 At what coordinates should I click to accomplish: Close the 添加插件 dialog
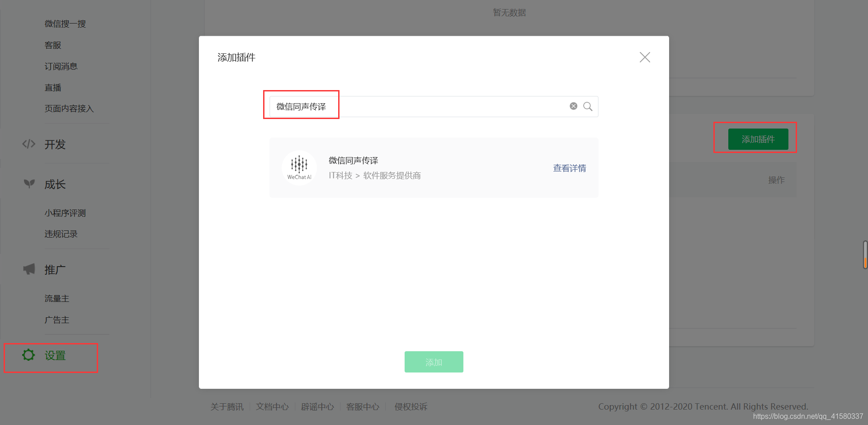point(645,57)
